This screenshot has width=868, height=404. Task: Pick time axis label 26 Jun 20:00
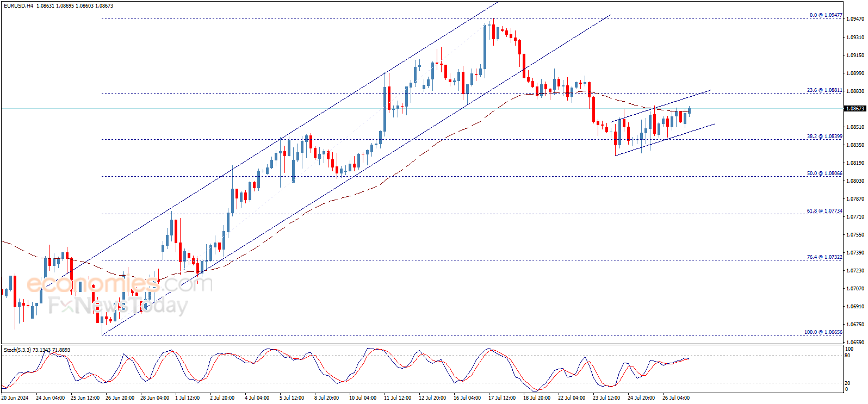point(120,398)
